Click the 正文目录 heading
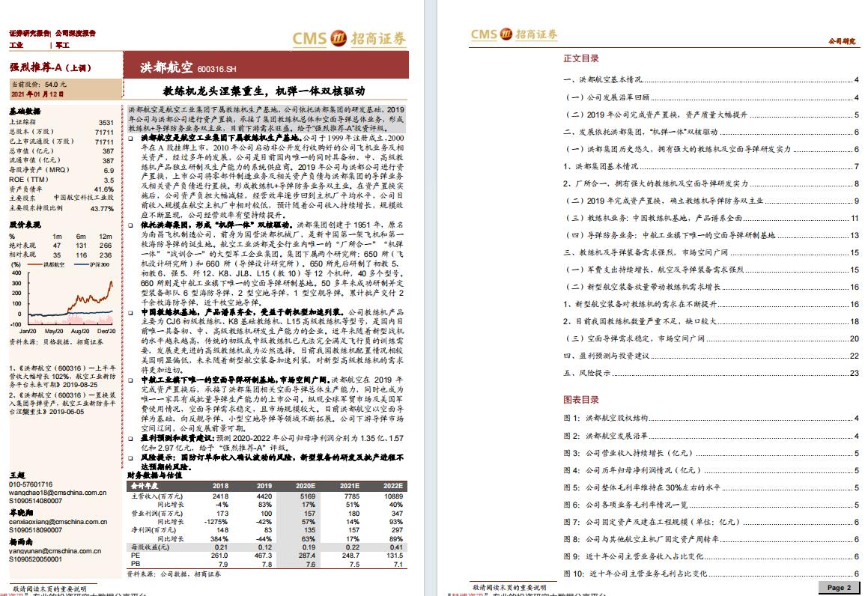The height and width of the screenshot is (596, 868). [580, 58]
